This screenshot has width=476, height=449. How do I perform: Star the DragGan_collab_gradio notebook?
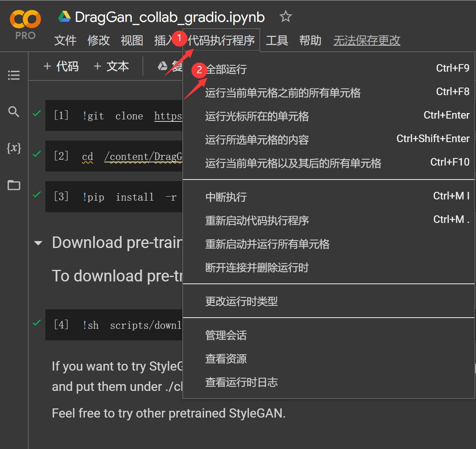click(285, 17)
